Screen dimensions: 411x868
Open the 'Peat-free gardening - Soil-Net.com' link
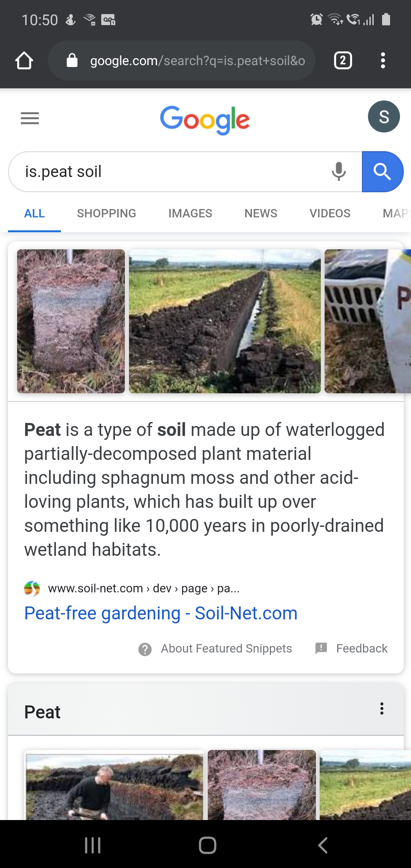161,613
